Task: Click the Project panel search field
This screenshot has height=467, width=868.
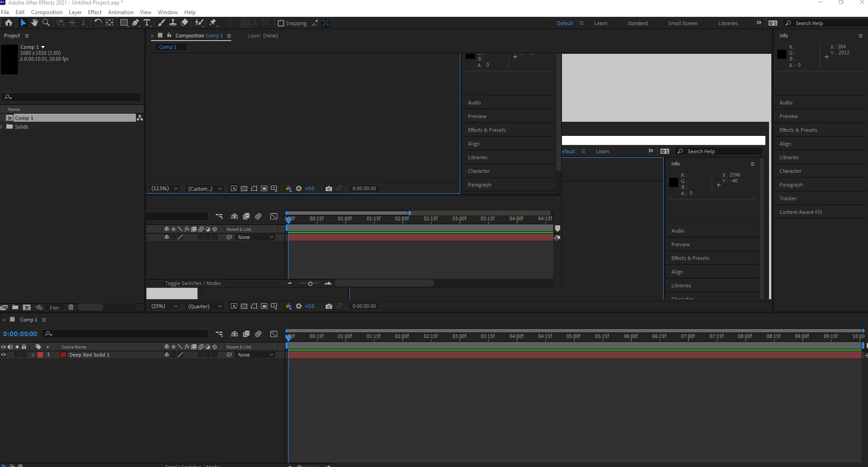Action: coord(71,97)
